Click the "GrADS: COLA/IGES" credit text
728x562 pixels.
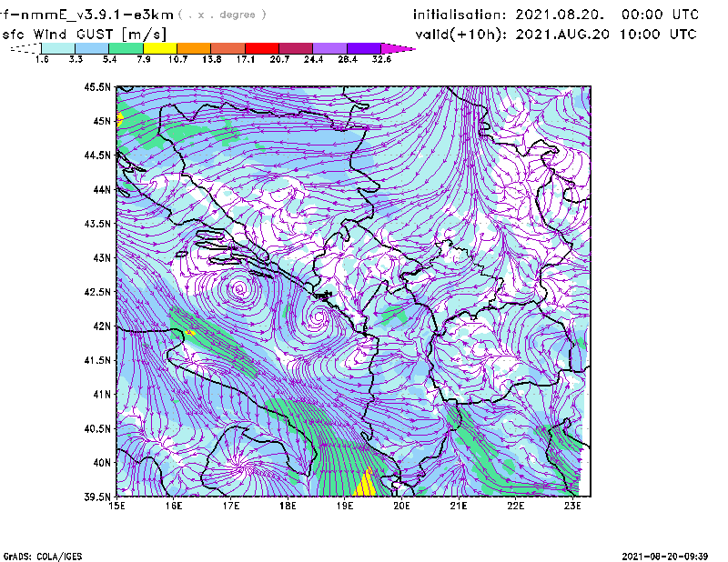43,557
